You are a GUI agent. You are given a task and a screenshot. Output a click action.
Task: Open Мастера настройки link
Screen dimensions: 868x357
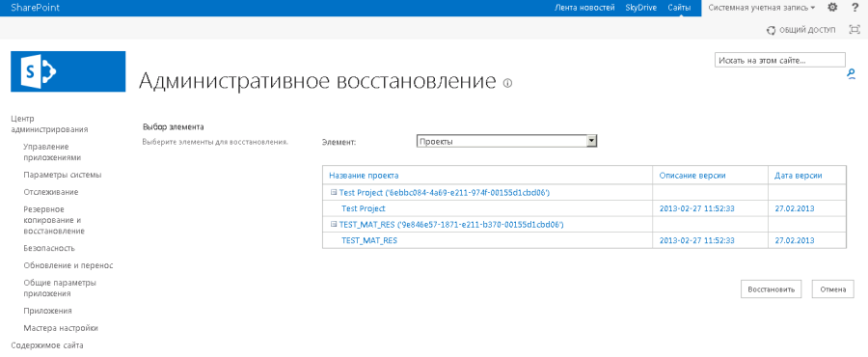tap(61, 328)
